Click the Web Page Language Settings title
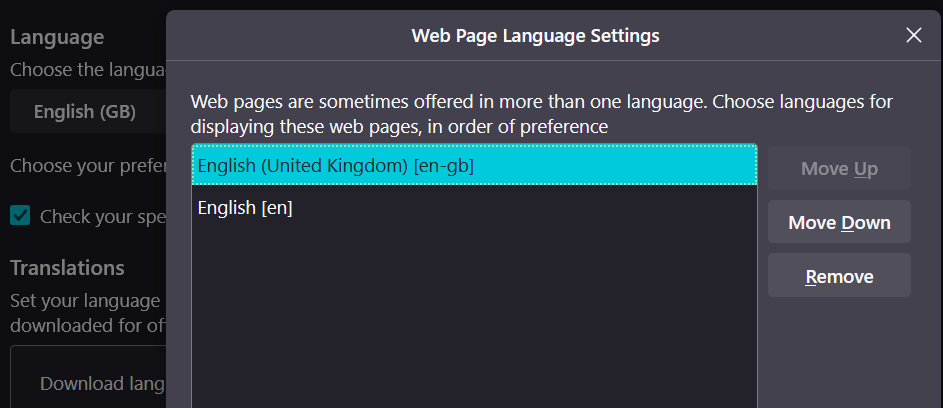This screenshot has width=943, height=408. (x=535, y=36)
